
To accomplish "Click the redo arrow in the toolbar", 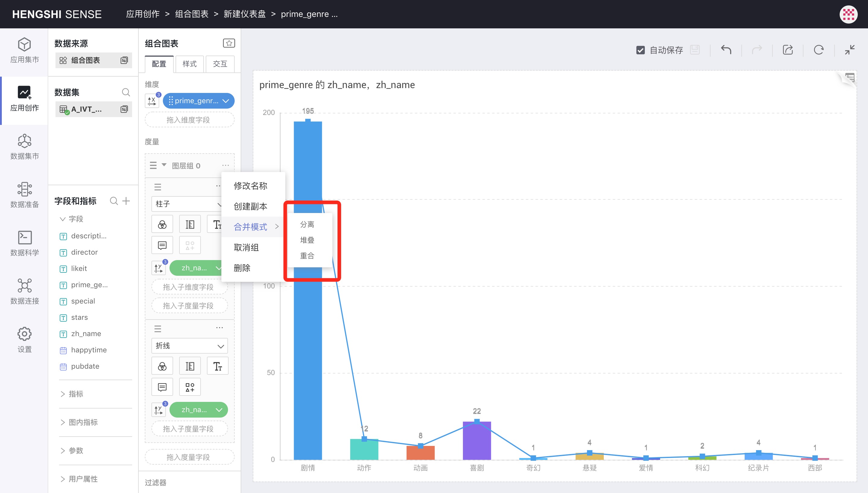I will click(x=757, y=50).
